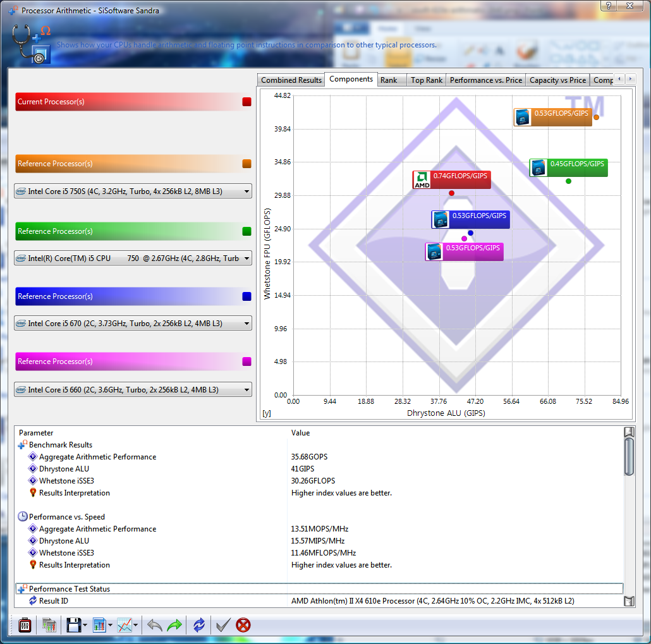The width and height of the screenshot is (651, 644).
Task: Select the Components tab
Action: [351, 79]
